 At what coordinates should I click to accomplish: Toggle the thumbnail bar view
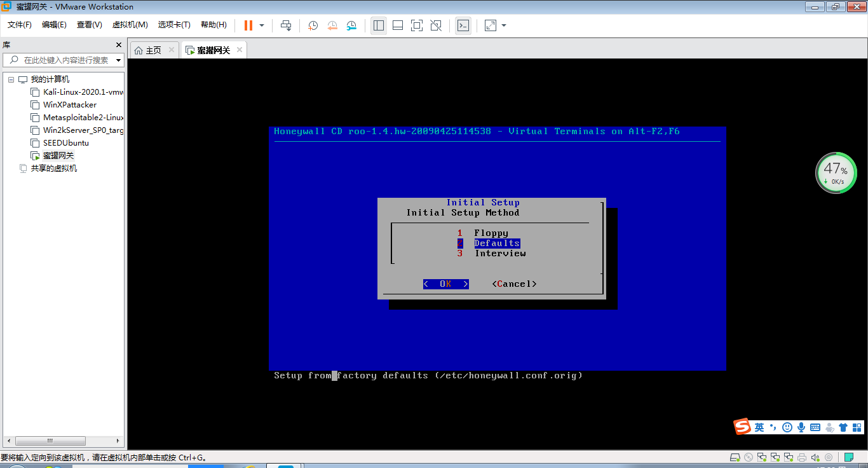[398, 25]
